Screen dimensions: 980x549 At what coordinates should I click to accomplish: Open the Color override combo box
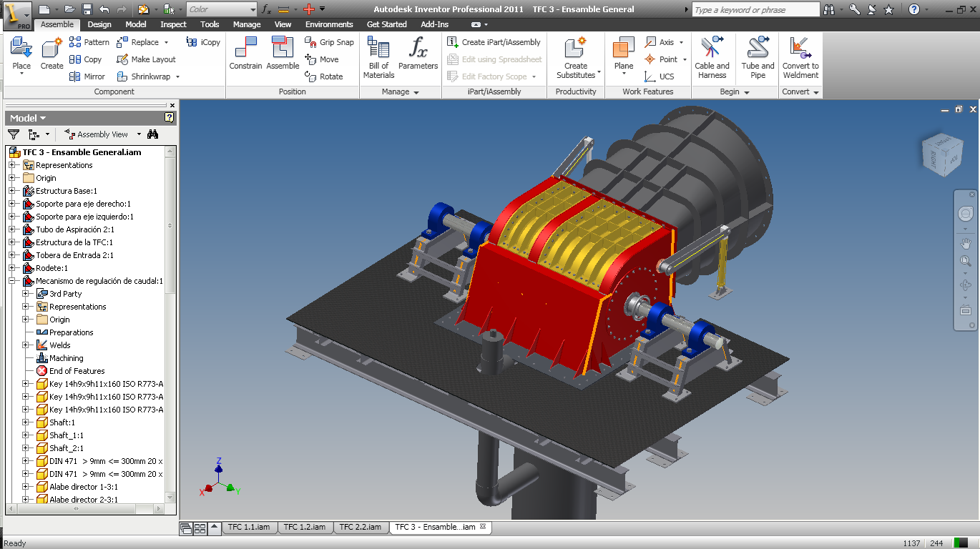click(222, 9)
